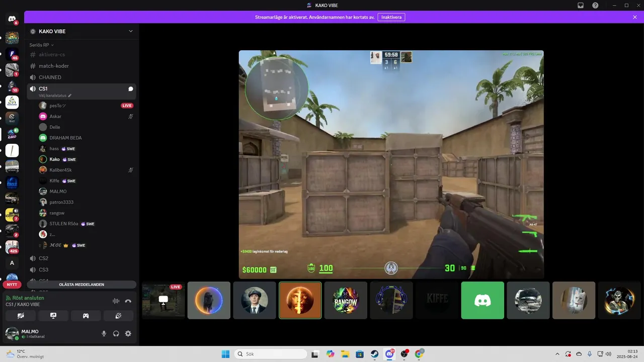The width and height of the screenshot is (644, 362).
Task: Click Rangow avatar tile in participant strip
Action: pyautogui.click(x=346, y=300)
